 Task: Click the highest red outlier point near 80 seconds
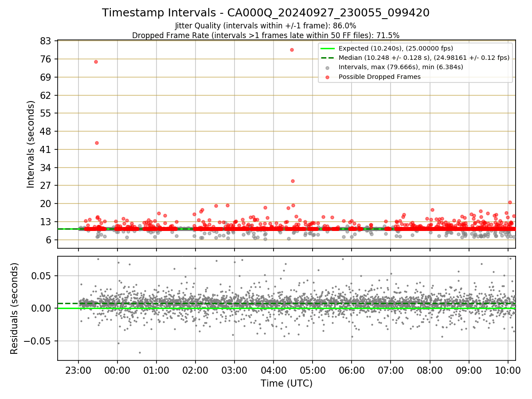292,50
